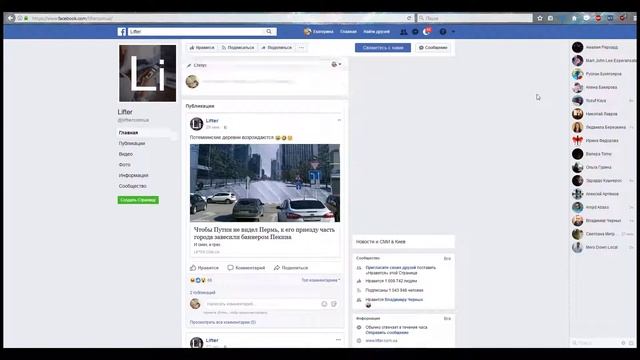Select 'Публикации' in the left page menu
Screen dimensions: 640x360
[x=132, y=143]
